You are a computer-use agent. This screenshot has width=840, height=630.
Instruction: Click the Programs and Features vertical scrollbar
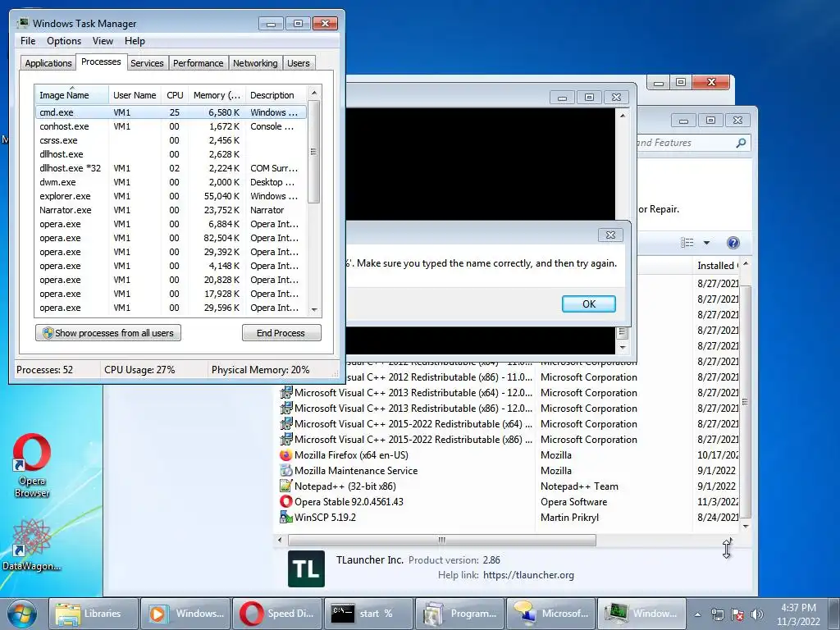(745, 402)
